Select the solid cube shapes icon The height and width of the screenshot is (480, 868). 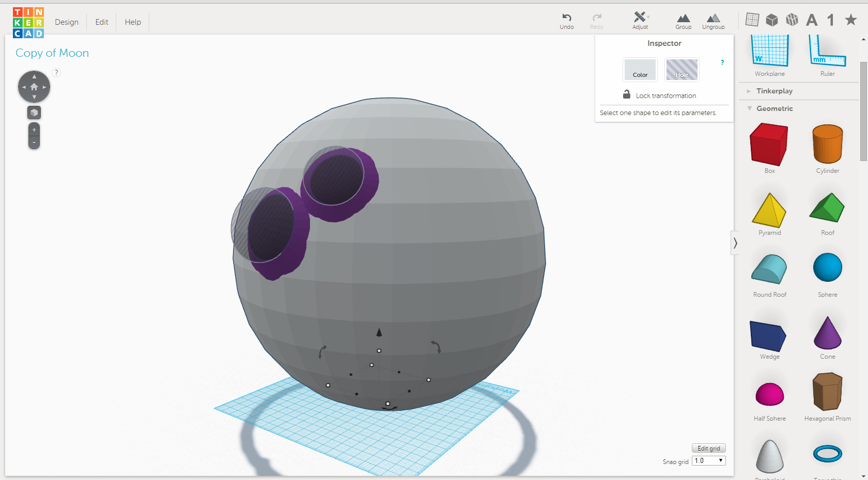(x=772, y=20)
